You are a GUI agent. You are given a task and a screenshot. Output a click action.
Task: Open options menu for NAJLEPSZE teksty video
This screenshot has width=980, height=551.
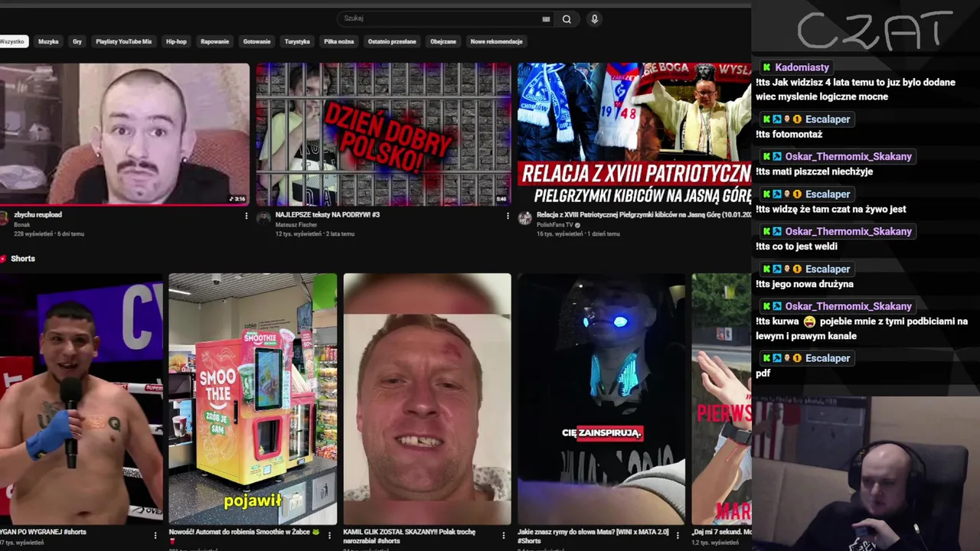pos(508,216)
